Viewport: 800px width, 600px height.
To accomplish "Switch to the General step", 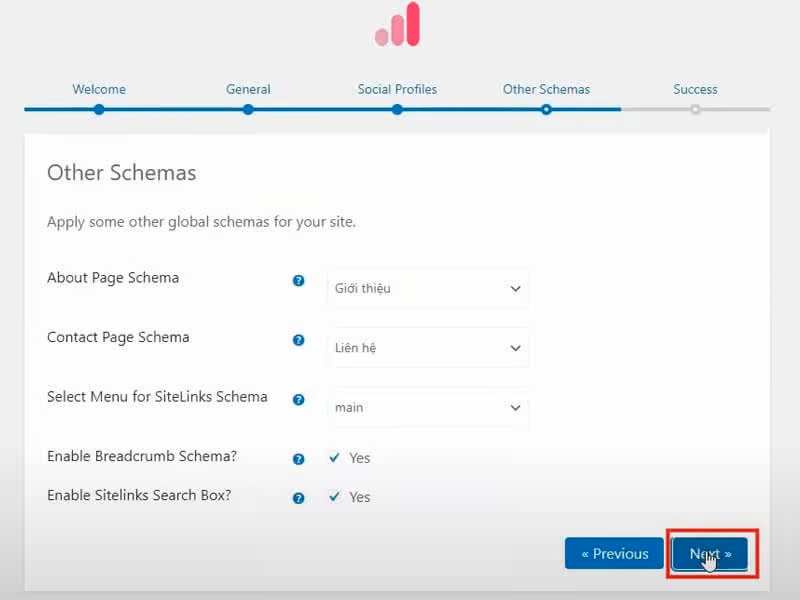I will coord(248,89).
